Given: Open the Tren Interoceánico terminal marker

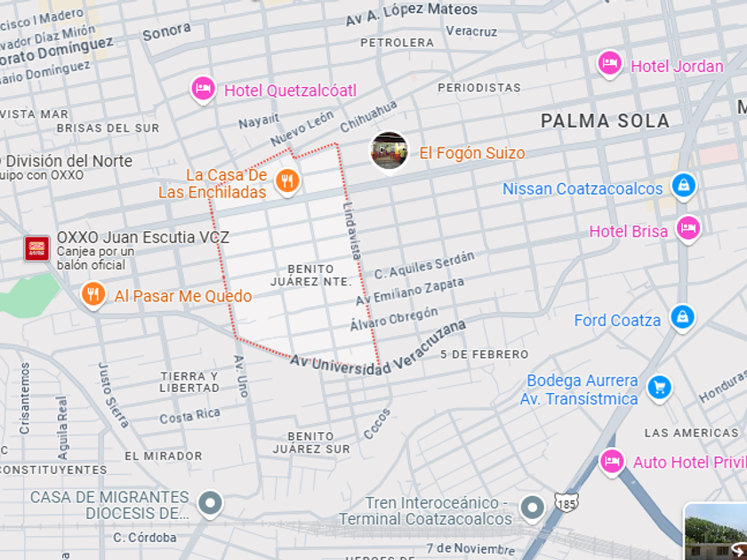Looking at the screenshot, I should point(532,508).
